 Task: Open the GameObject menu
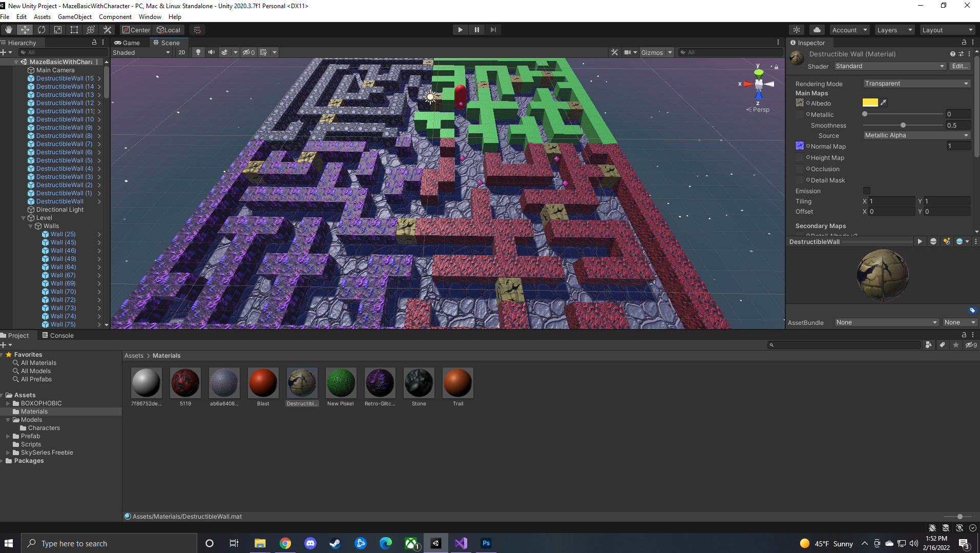[x=75, y=16]
